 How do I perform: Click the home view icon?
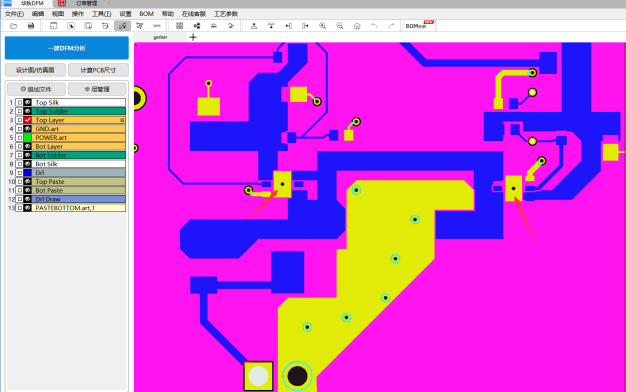(x=357, y=26)
